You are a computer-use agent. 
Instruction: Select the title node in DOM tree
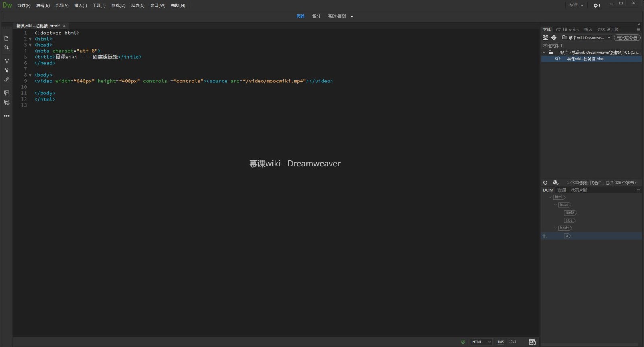pos(569,220)
